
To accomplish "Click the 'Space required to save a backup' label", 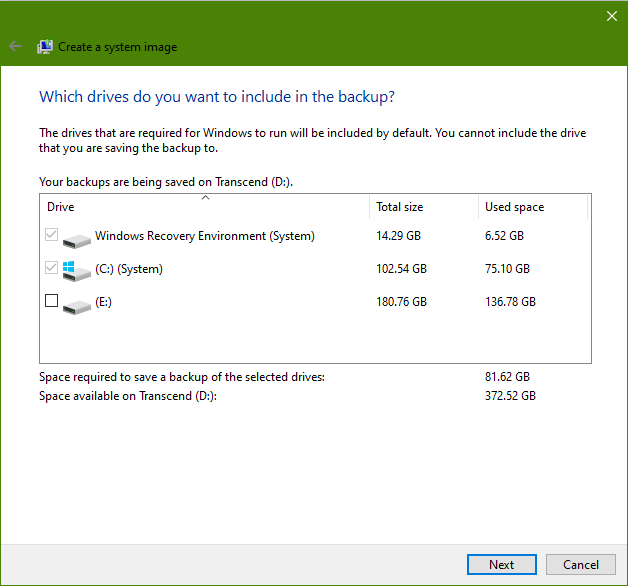I will [x=182, y=377].
